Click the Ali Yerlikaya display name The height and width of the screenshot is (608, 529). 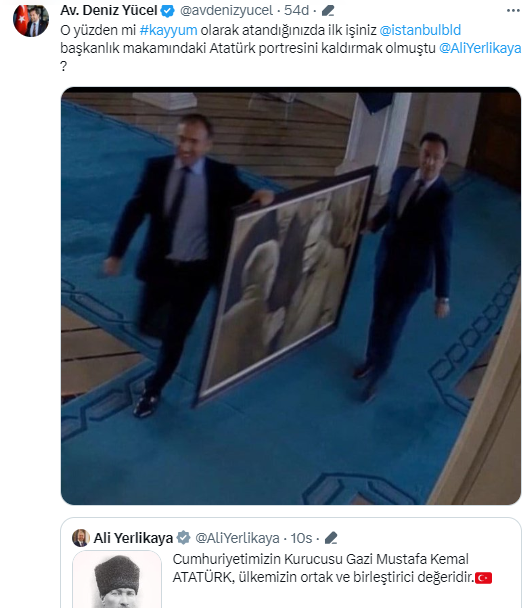coord(133,538)
